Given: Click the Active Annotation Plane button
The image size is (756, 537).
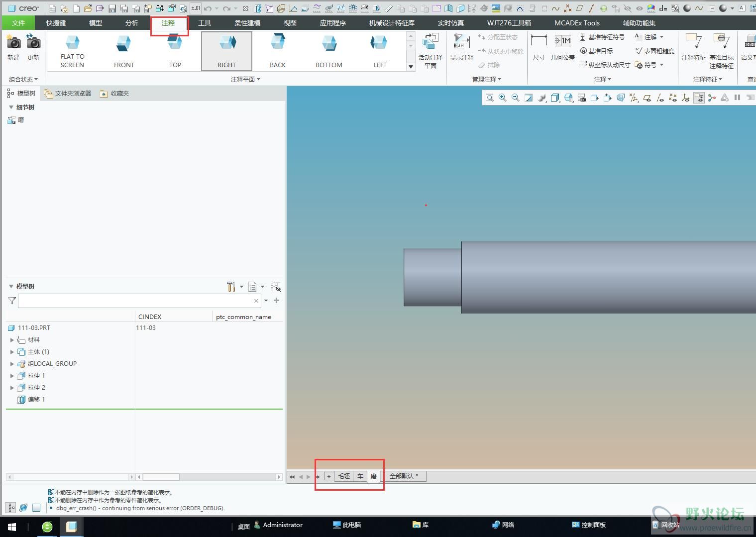Looking at the screenshot, I should (431, 51).
